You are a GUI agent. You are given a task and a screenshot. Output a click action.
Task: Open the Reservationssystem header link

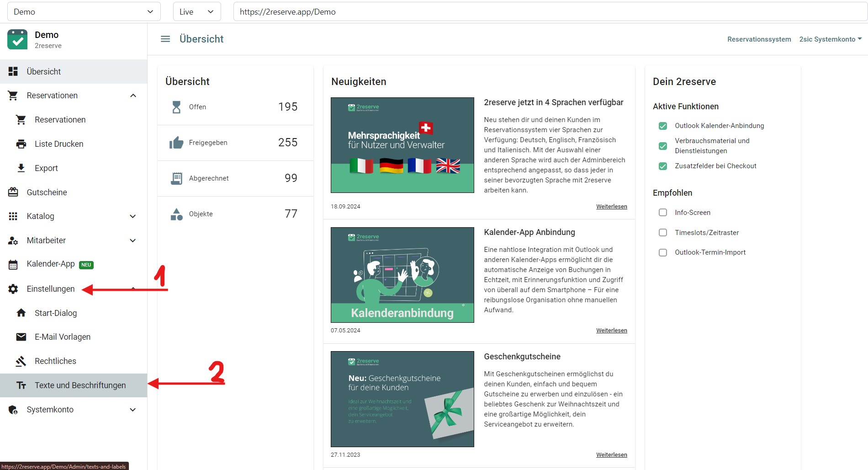point(759,39)
